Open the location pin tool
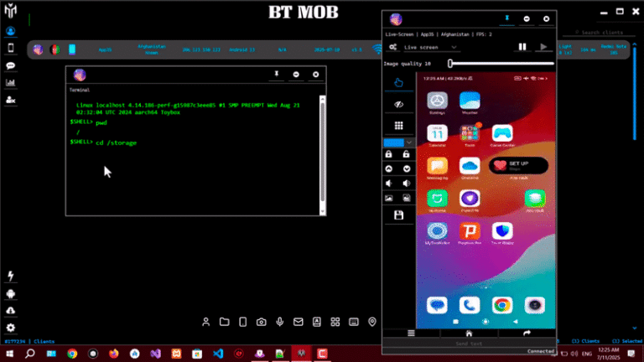The width and height of the screenshot is (644, 362). (x=372, y=322)
